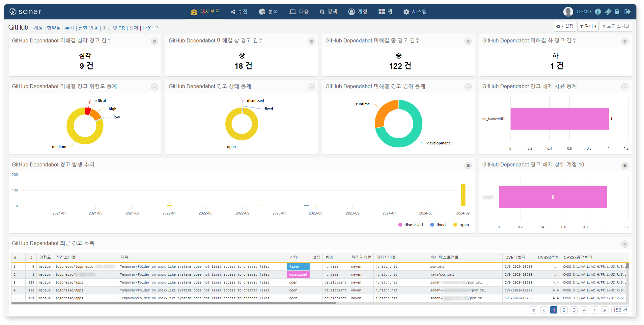Click the fixed status cell in row 1

298,266
